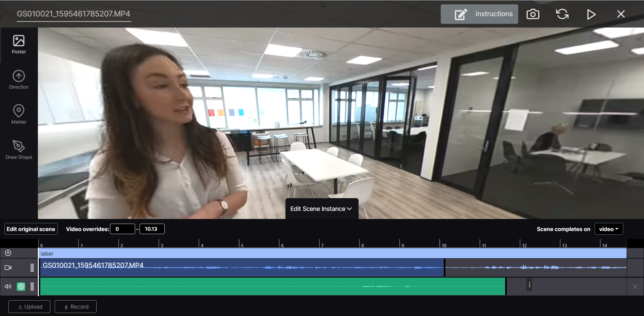The height and width of the screenshot is (316, 644).
Task: Click Edit original scene button
Action: (x=31, y=229)
